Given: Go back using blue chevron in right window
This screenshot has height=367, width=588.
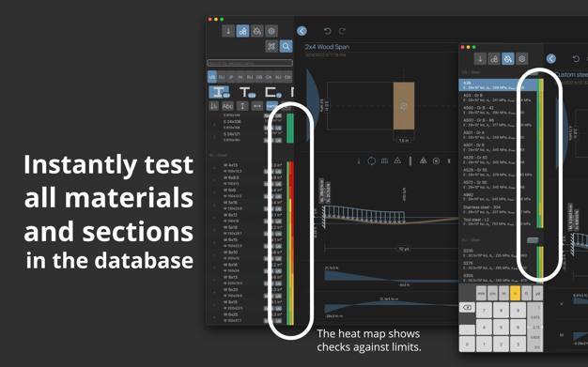Looking at the screenshot, I should (550, 58).
